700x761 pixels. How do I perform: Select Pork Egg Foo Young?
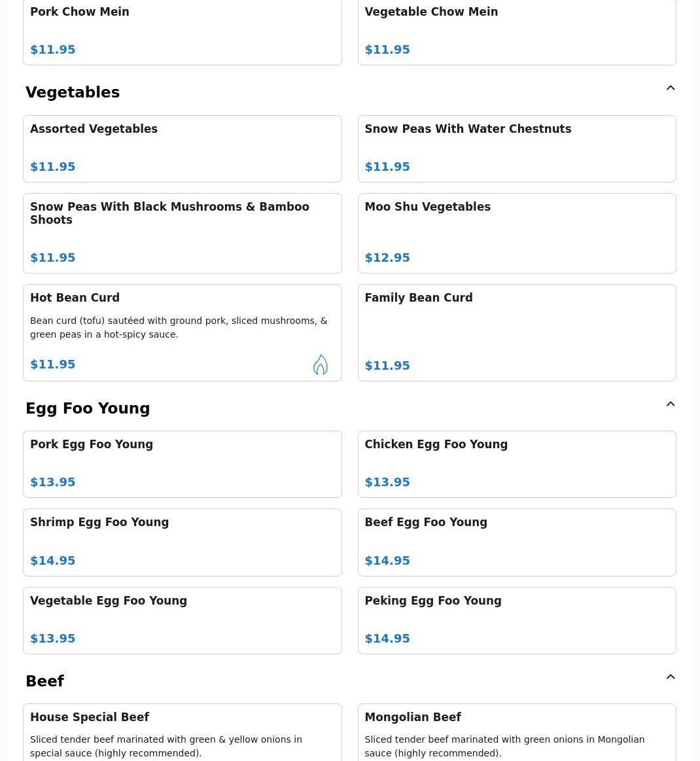[x=183, y=465]
